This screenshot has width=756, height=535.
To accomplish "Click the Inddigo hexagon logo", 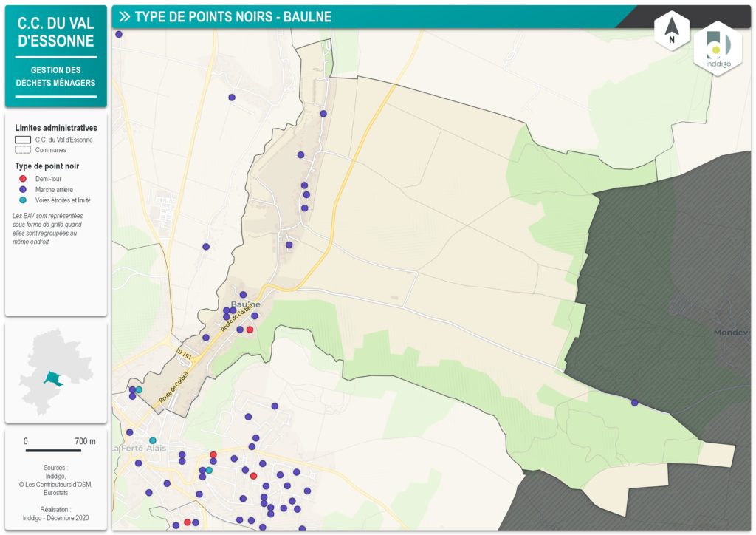I will click(x=717, y=49).
